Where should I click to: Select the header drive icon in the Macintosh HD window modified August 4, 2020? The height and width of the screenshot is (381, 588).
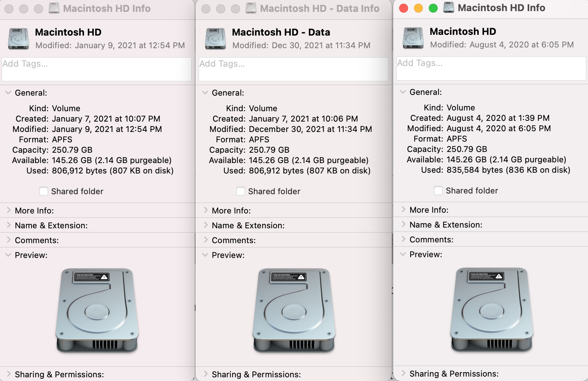tap(413, 38)
